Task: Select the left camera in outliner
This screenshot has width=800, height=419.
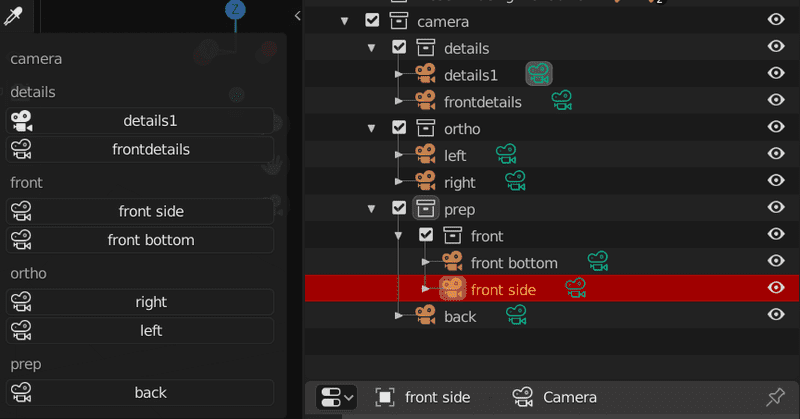Action: tap(455, 155)
